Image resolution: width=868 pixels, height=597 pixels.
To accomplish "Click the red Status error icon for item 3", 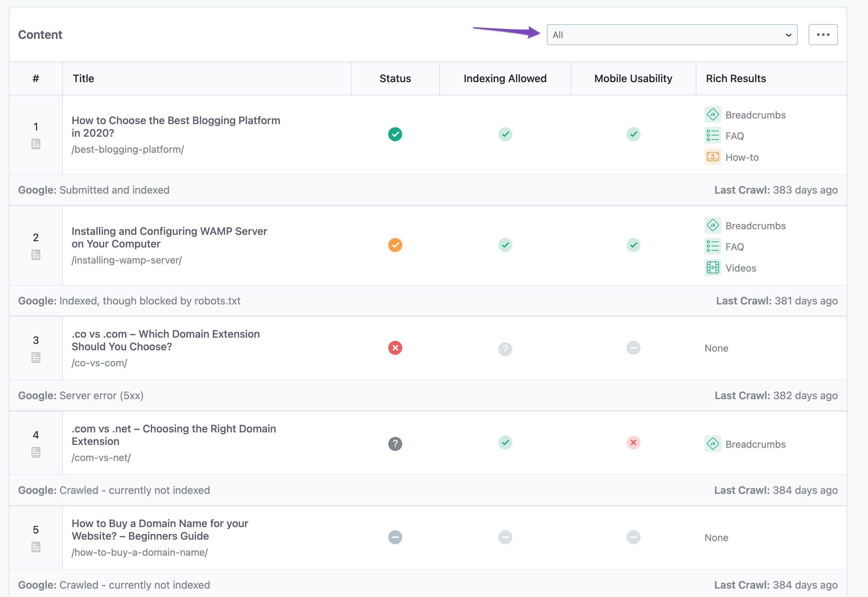I will [x=396, y=348].
